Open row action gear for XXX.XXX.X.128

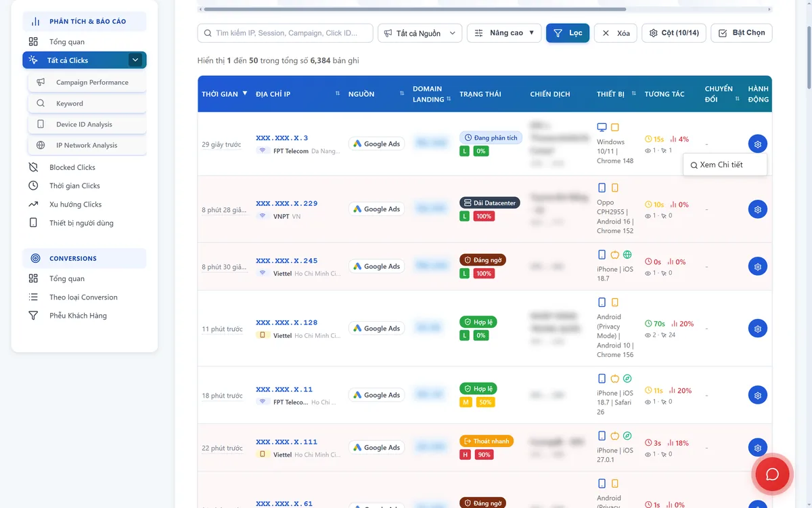click(757, 329)
